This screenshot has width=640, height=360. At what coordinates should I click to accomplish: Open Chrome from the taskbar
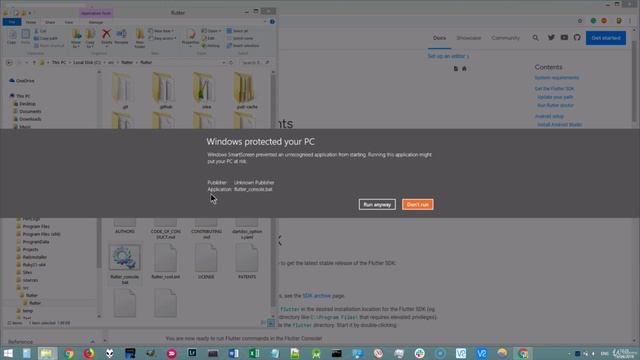coord(68,353)
